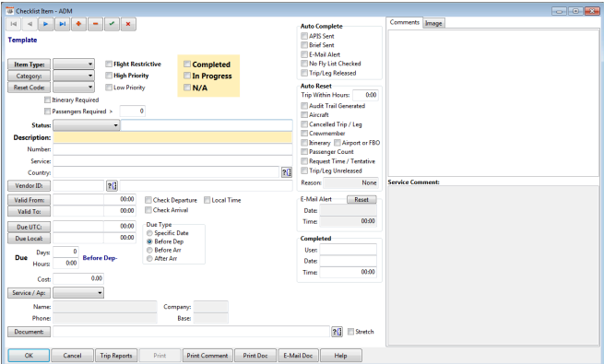Jump to last record icon
Viewport: 604px width, 364px height.
[x=63, y=24]
